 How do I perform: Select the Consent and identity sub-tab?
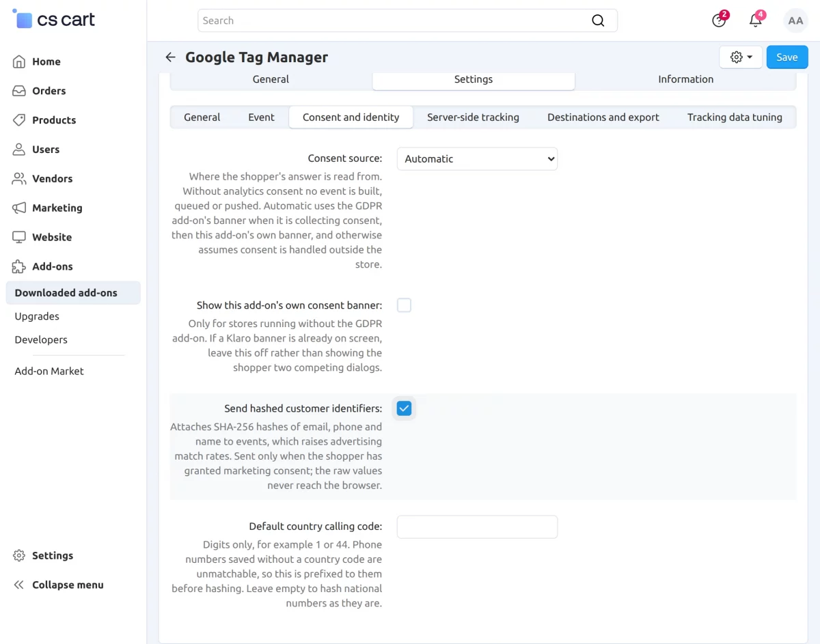(351, 117)
